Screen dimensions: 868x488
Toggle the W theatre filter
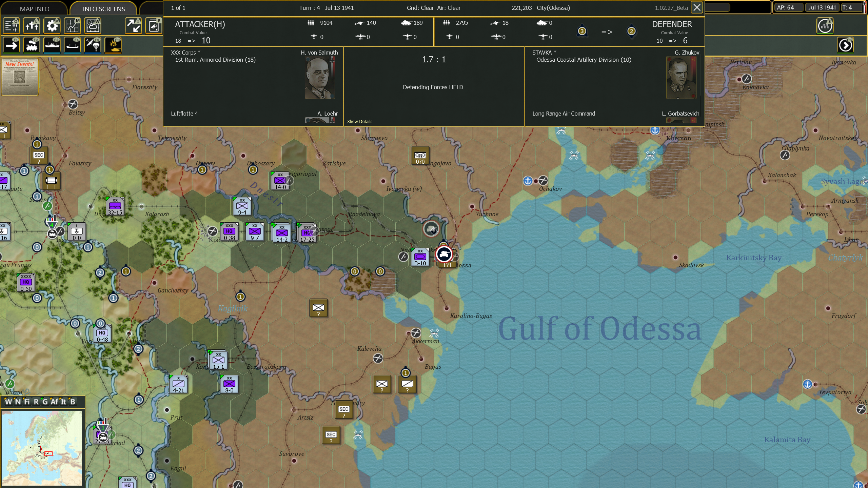pyautogui.click(x=8, y=402)
